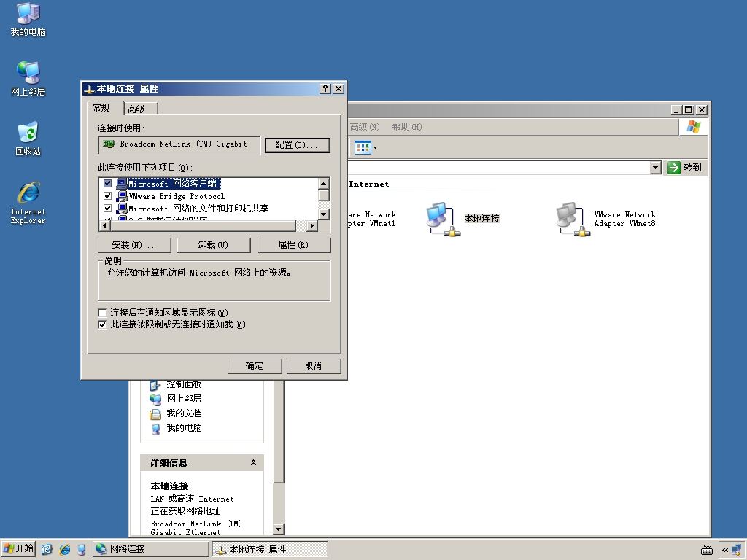Viewport: 747px width, 560px height.
Task: Click the keyboard language bar icon in tray
Action: point(707,550)
